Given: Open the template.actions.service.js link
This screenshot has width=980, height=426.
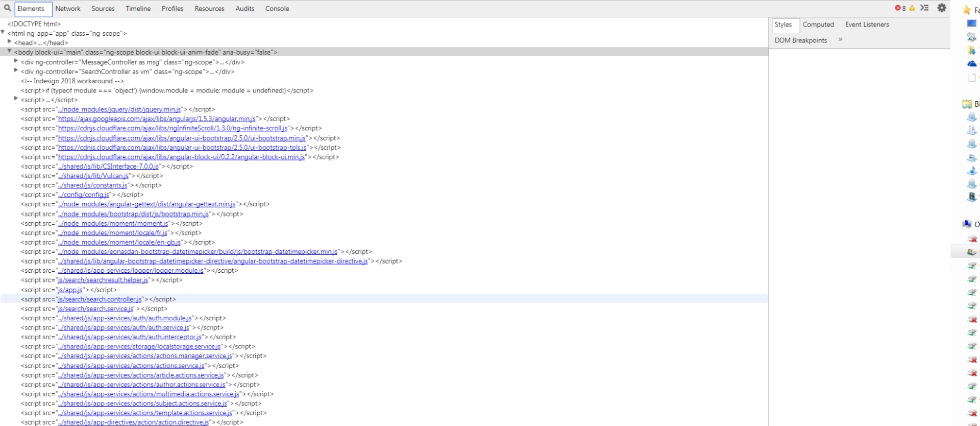Looking at the screenshot, I should pyautogui.click(x=145, y=413).
